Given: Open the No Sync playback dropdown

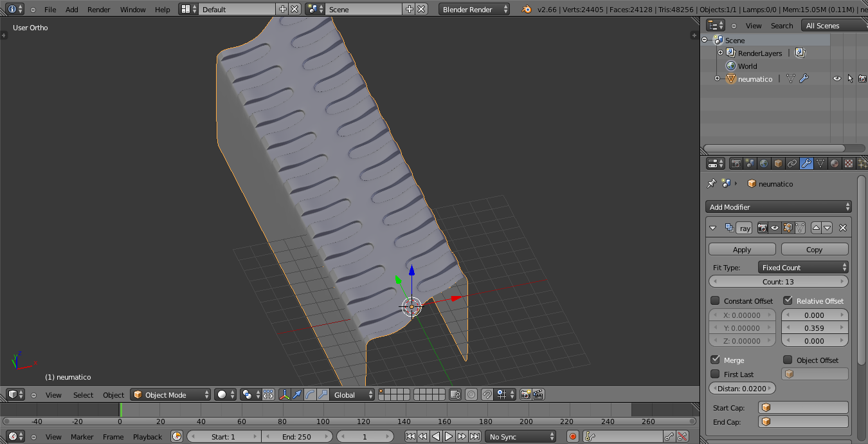Looking at the screenshot, I should [x=521, y=436].
